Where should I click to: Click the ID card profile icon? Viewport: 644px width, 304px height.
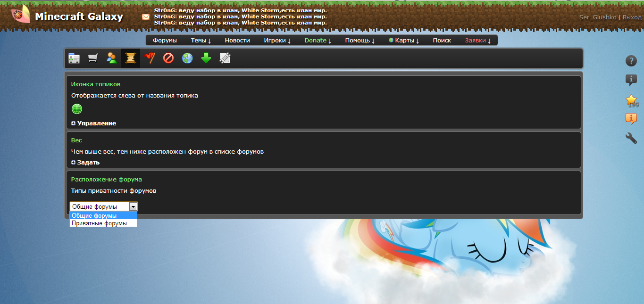click(74, 58)
